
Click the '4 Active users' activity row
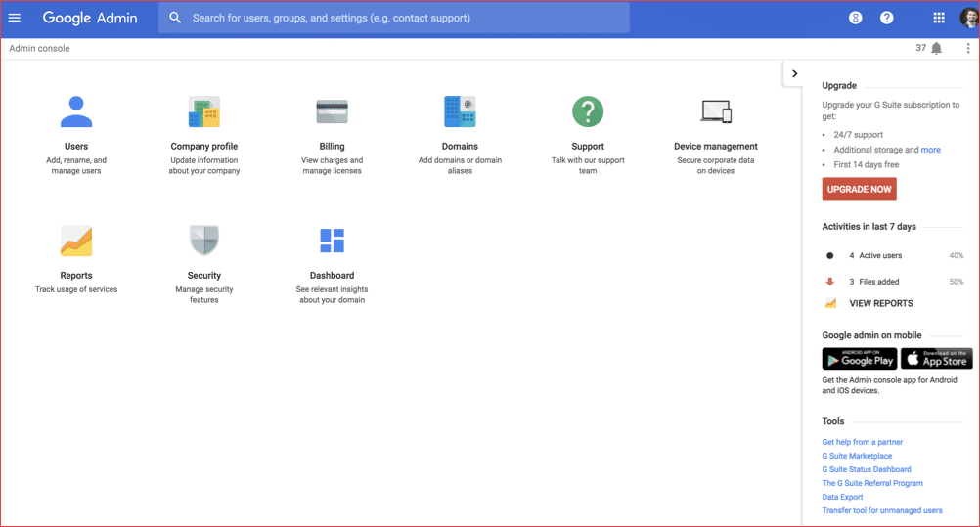[x=894, y=256]
